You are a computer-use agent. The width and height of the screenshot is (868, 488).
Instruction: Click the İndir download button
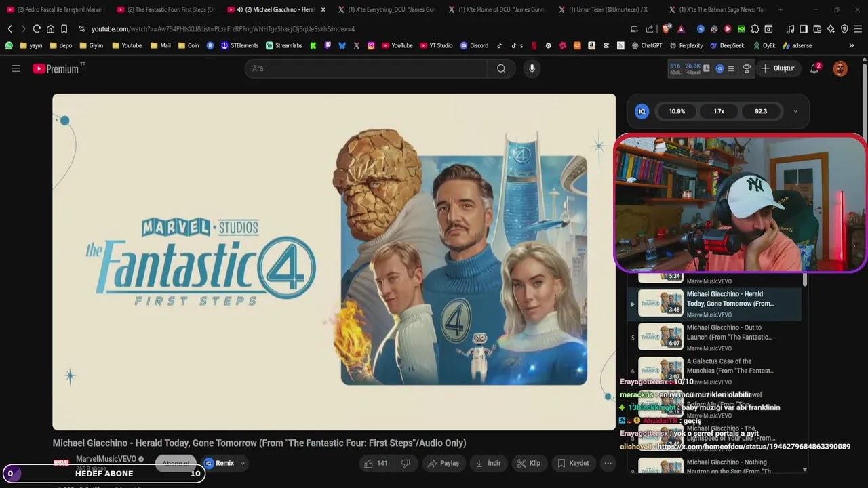[488, 463]
